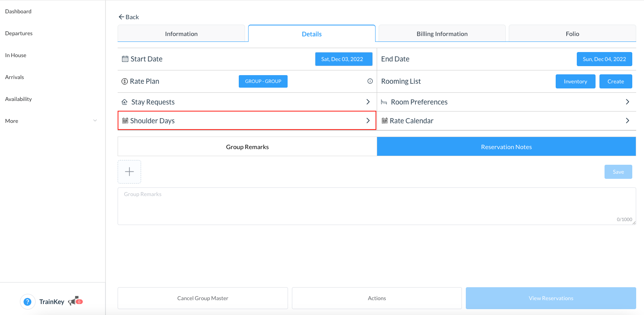This screenshot has height=315, width=644.
Task: Click the Back arrow icon
Action: click(121, 17)
